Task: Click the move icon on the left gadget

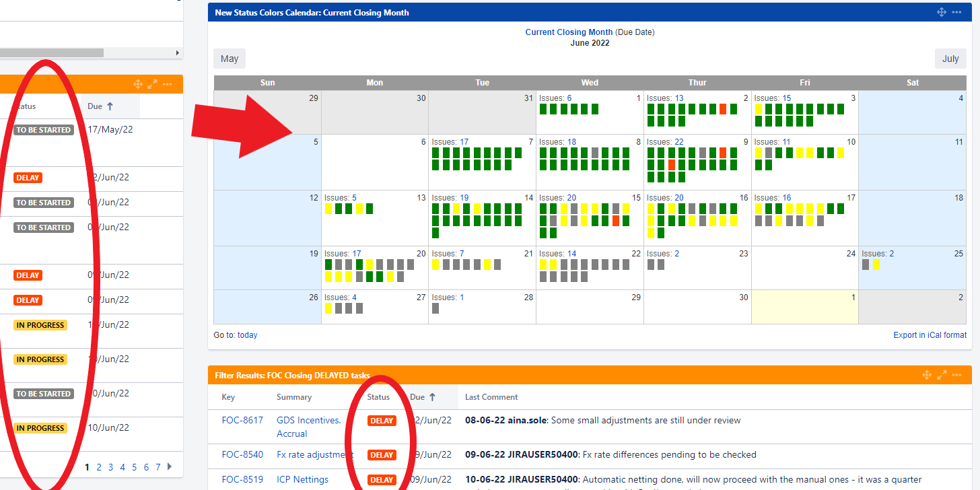Action: coord(138,84)
